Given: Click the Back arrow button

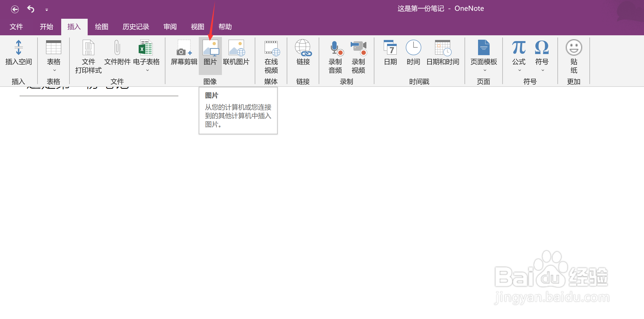Looking at the screenshot, I should [x=15, y=9].
